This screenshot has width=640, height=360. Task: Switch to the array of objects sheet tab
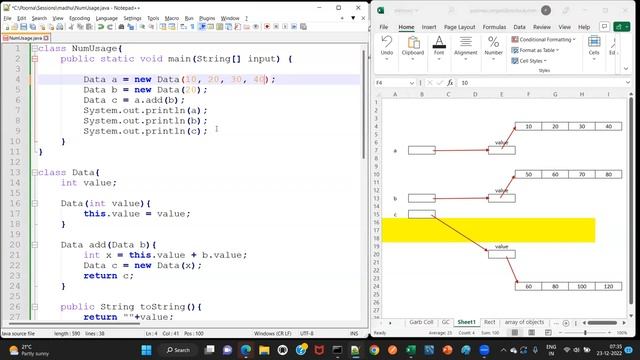524,322
